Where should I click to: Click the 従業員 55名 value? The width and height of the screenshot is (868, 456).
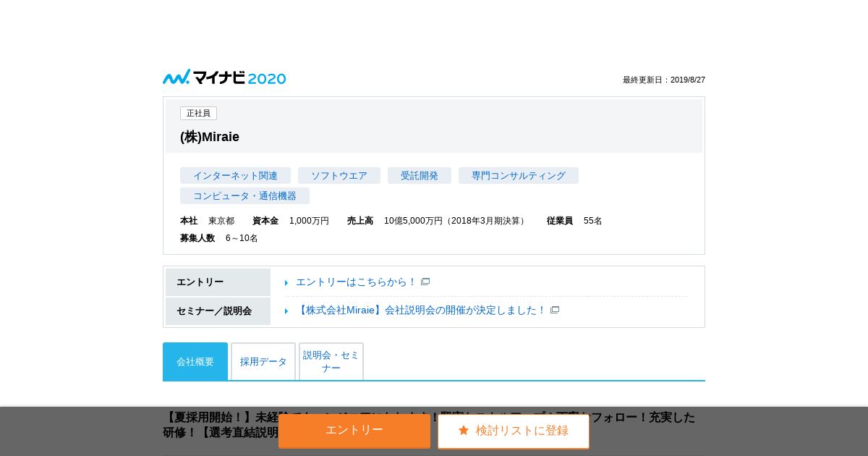coord(593,221)
